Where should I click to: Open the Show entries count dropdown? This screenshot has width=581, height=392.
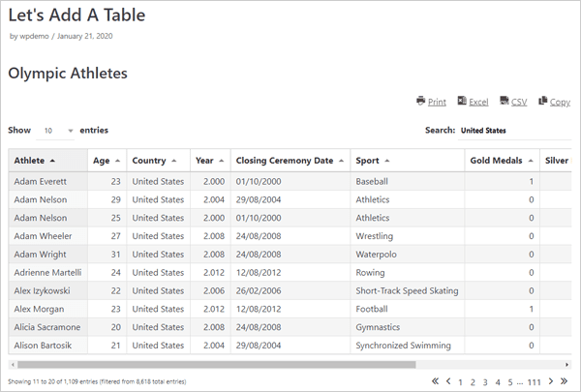[x=55, y=131]
